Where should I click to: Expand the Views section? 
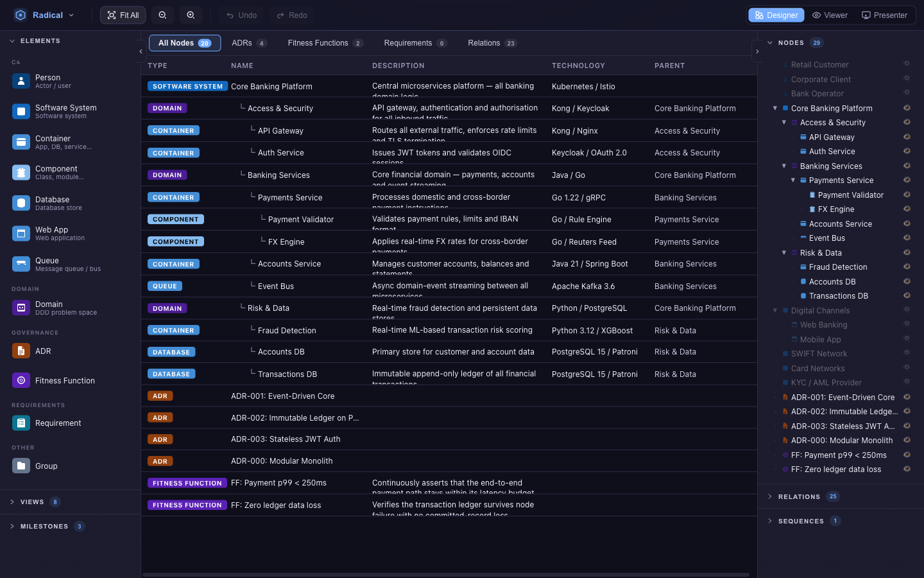12,502
